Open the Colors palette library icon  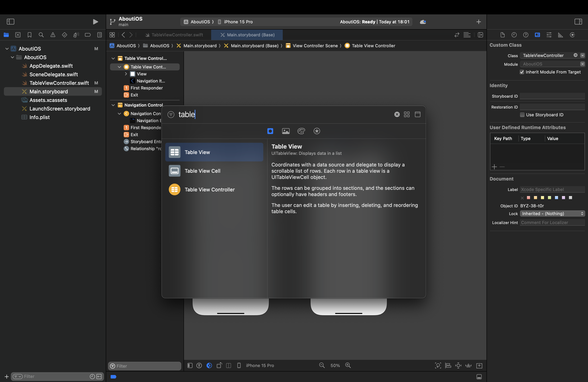coord(301,131)
